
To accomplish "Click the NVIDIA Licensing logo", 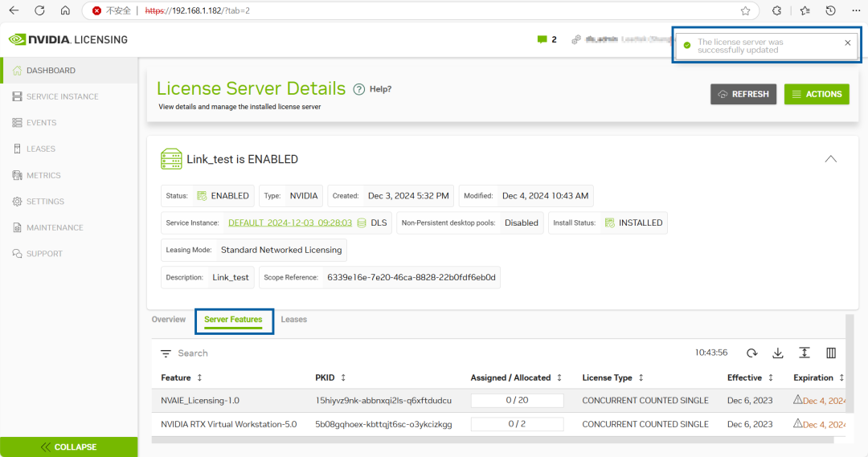I will click(68, 39).
